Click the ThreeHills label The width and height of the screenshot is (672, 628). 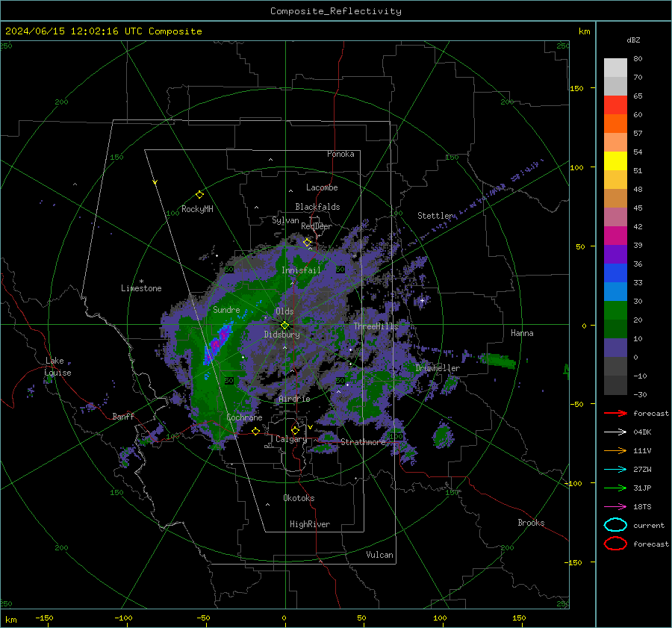click(376, 326)
